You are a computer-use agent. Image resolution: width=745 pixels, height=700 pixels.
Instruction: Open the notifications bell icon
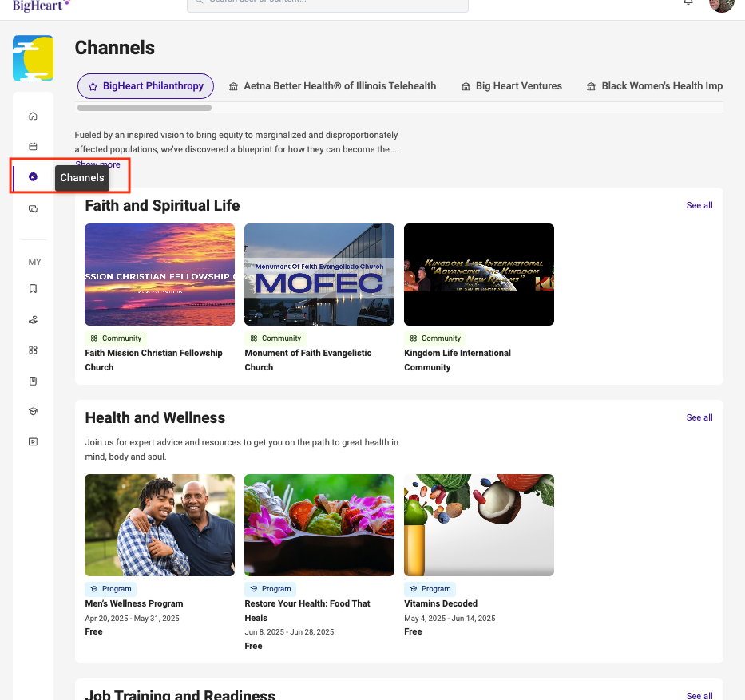click(x=688, y=2)
